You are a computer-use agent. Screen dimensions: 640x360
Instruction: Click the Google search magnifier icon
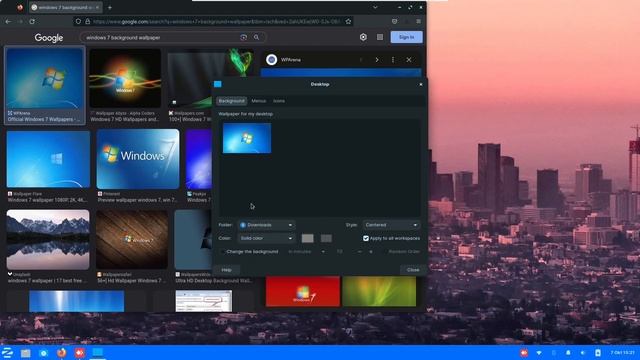256,38
